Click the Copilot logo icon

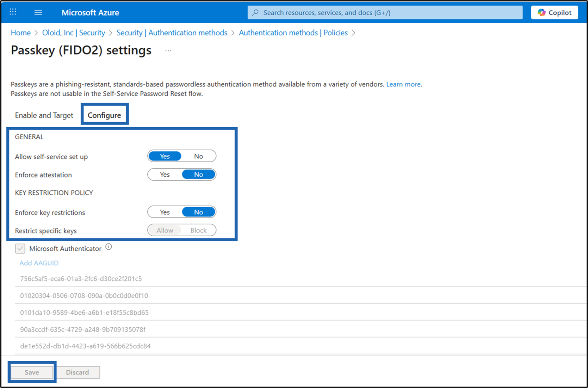coord(541,13)
